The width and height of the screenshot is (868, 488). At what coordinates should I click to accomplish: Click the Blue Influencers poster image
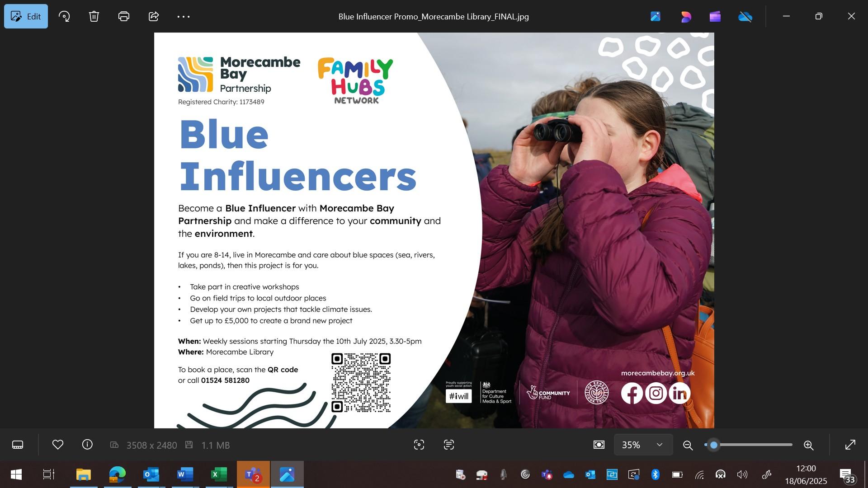pos(434,230)
